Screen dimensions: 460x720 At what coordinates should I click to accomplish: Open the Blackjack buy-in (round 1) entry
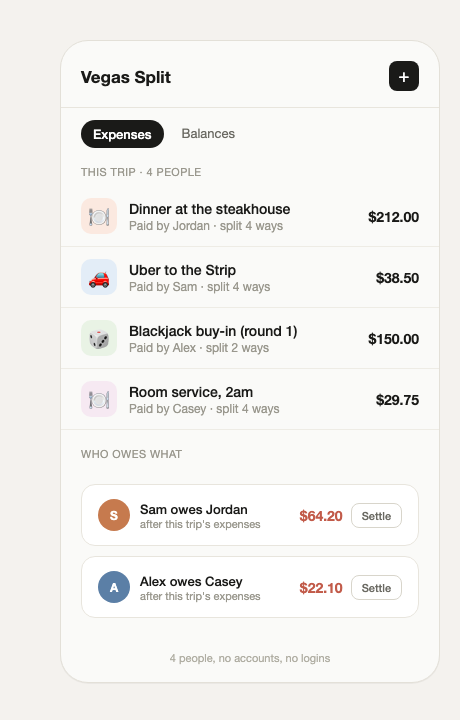[x=250, y=338]
